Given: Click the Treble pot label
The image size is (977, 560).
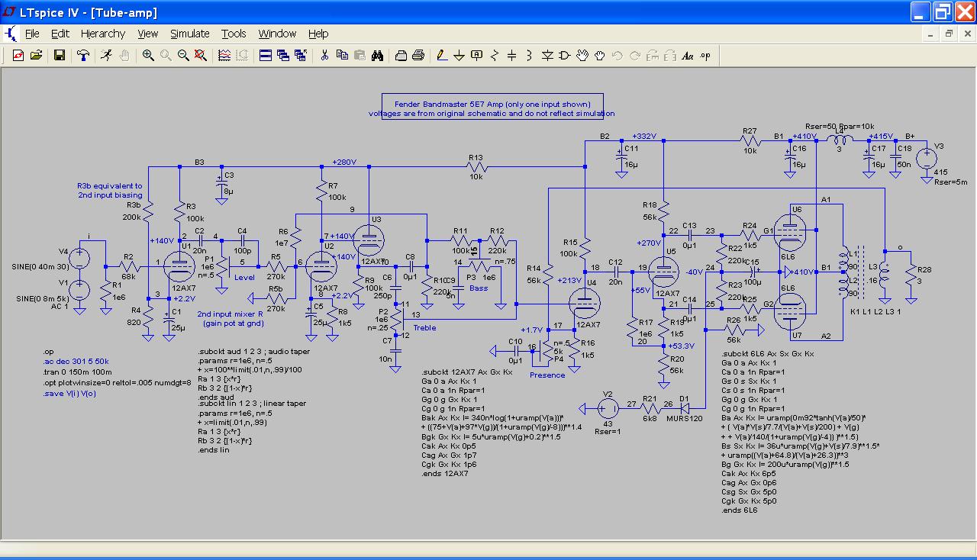Looking at the screenshot, I should pyautogui.click(x=424, y=328).
